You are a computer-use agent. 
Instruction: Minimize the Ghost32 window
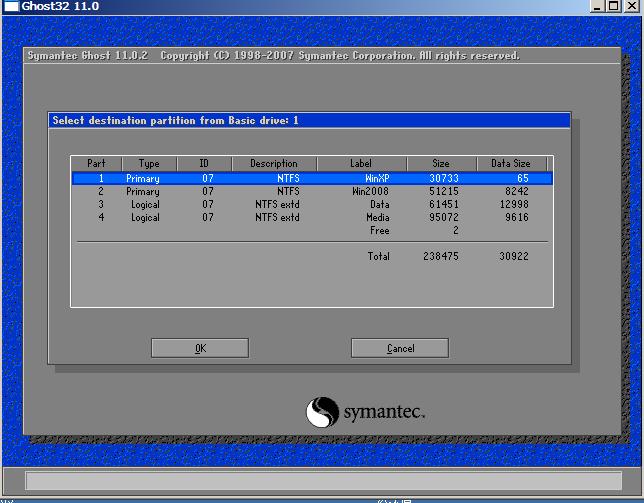point(597,6)
